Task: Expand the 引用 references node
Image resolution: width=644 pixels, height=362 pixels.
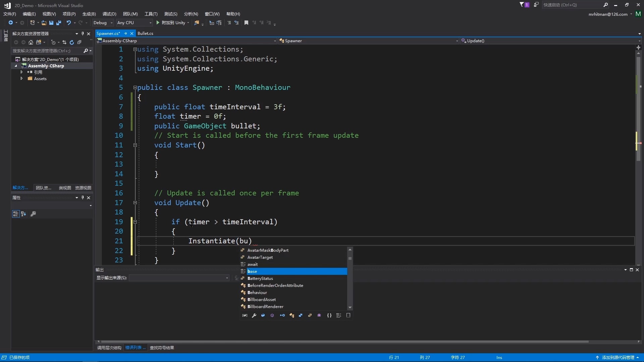Action: click(x=22, y=72)
